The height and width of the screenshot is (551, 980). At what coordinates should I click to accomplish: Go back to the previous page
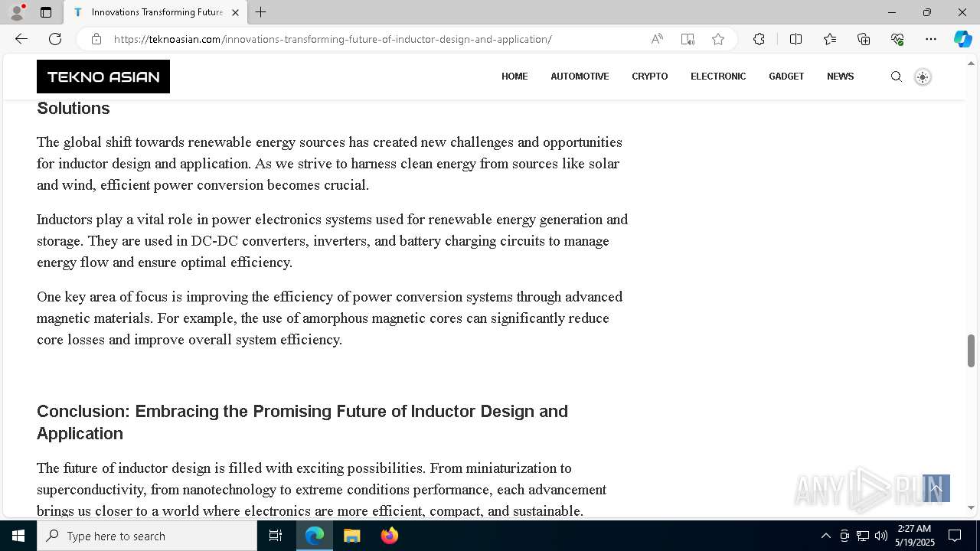point(21,39)
